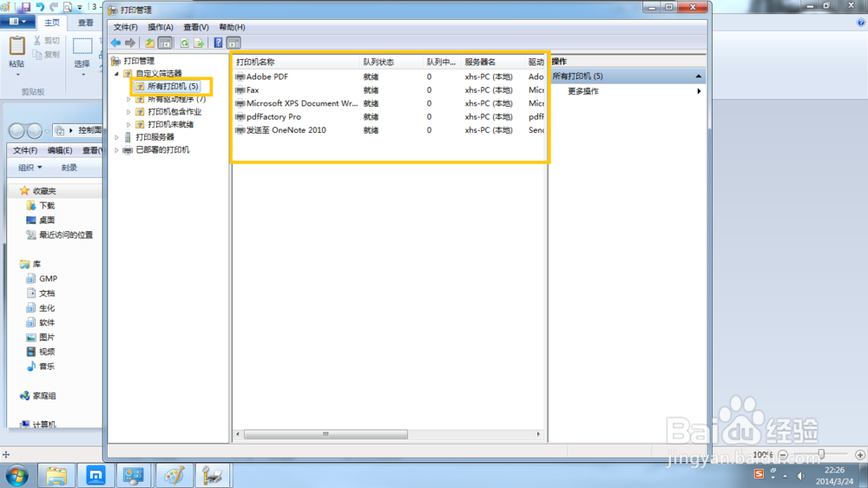Click the Windows Start orb

[17, 476]
